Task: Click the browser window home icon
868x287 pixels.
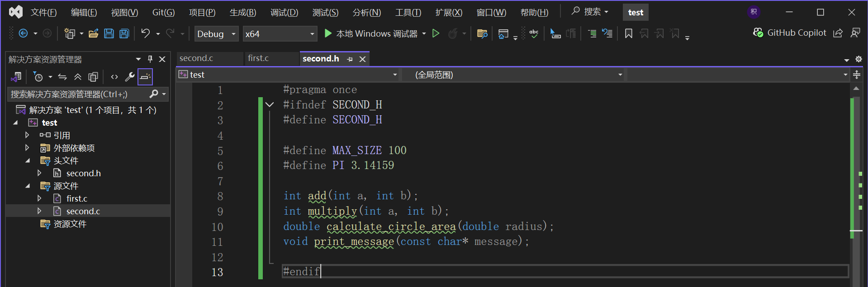Action: 503,33
